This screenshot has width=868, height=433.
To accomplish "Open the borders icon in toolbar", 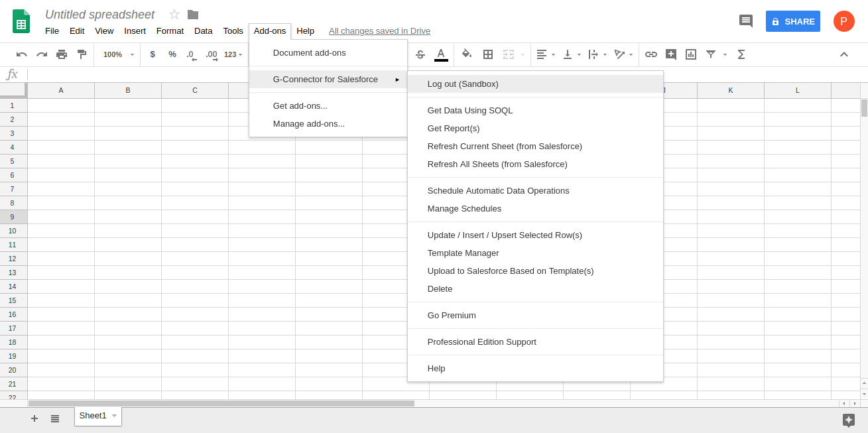I will pos(488,54).
